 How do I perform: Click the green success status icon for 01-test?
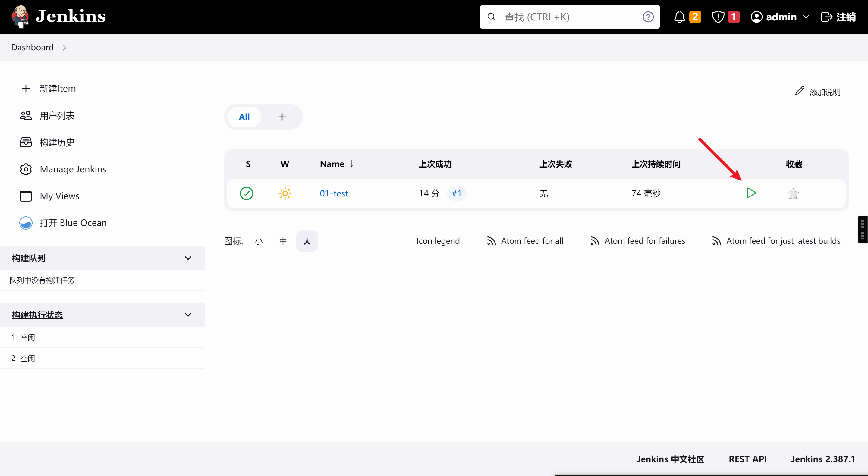point(246,193)
